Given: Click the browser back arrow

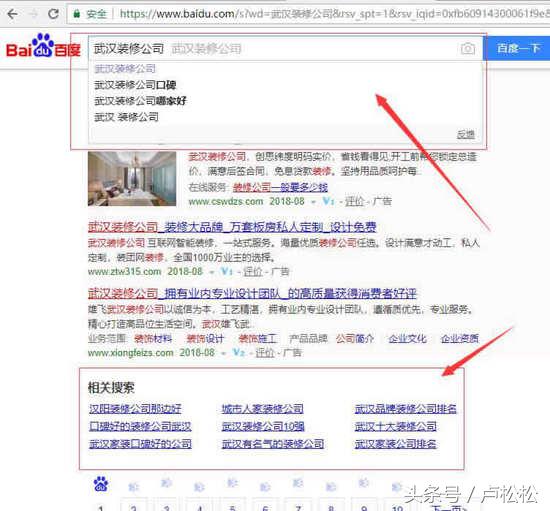Looking at the screenshot, I should [x=13, y=14].
